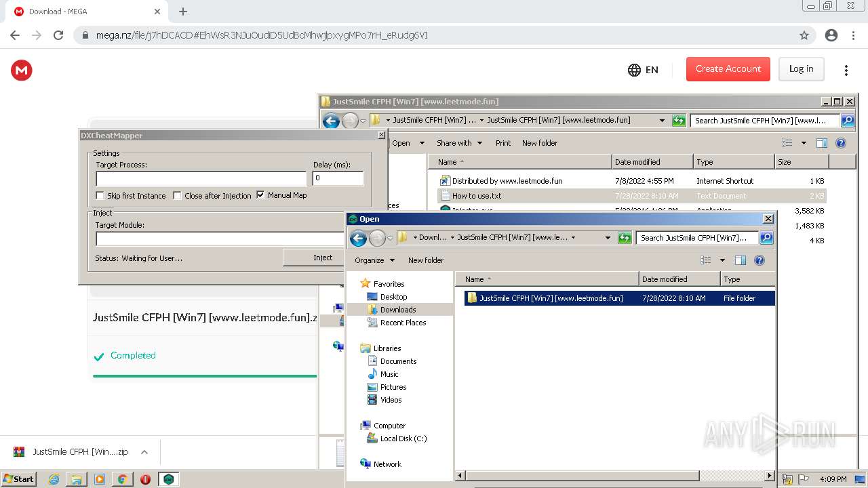
Task: Expand Explorer address bar history dropdown
Action: click(662, 121)
